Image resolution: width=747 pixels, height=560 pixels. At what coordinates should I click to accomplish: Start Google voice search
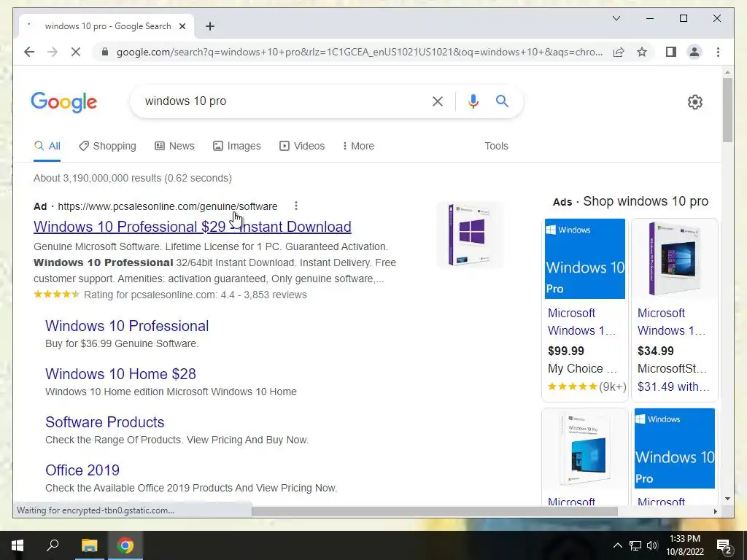coord(473,101)
